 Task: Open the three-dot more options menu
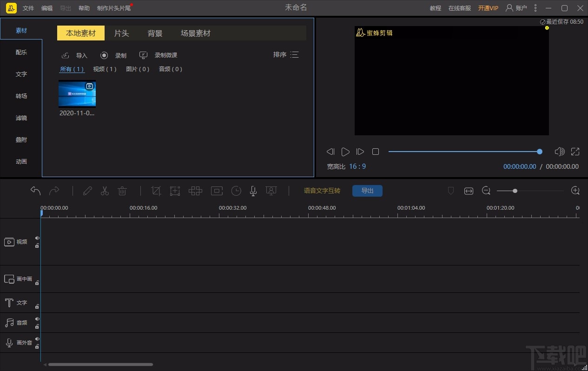point(535,8)
